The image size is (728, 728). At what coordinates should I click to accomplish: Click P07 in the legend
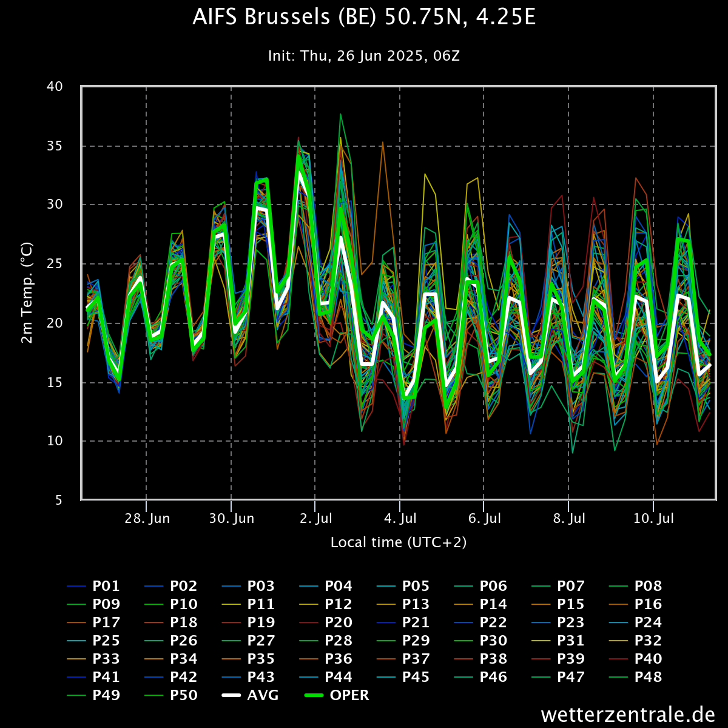(x=558, y=586)
